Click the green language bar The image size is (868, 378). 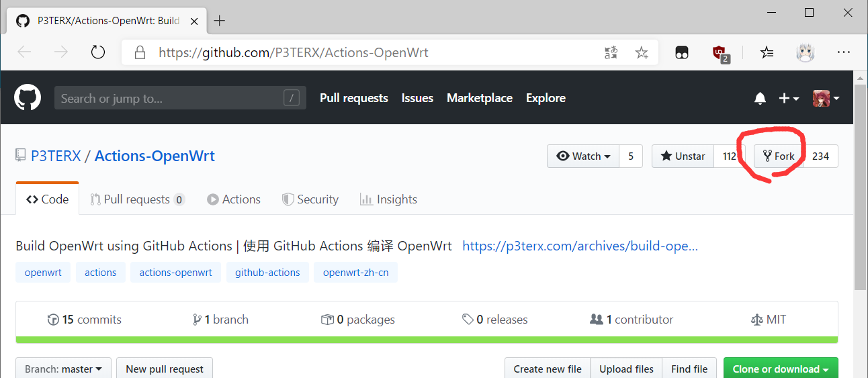coord(427,340)
